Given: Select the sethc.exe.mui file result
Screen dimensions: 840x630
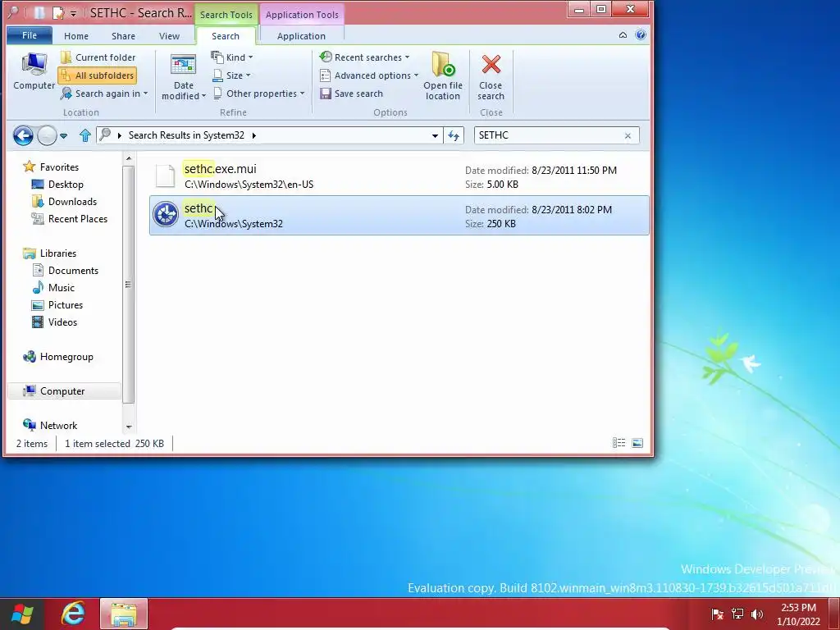Looking at the screenshot, I should (x=399, y=176).
